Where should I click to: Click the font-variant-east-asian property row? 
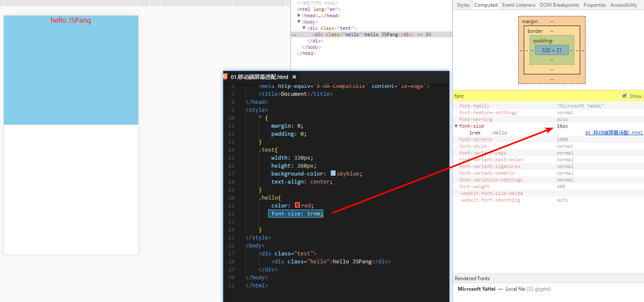[548, 160]
